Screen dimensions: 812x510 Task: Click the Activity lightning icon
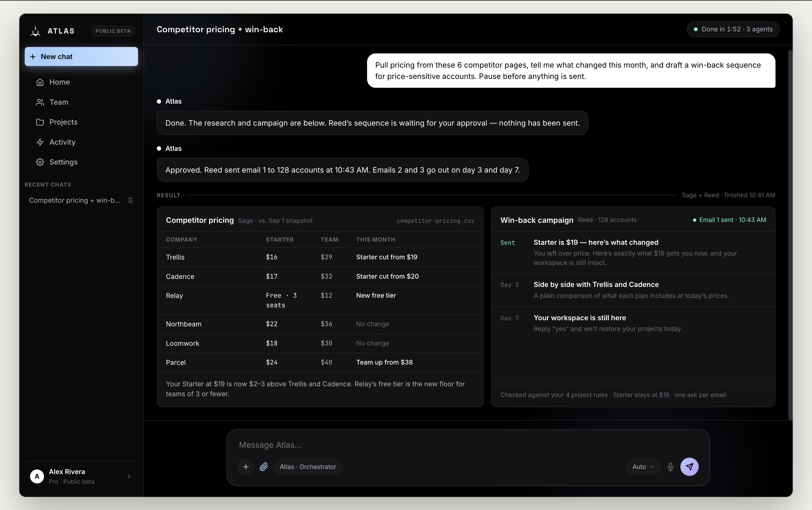(40, 142)
